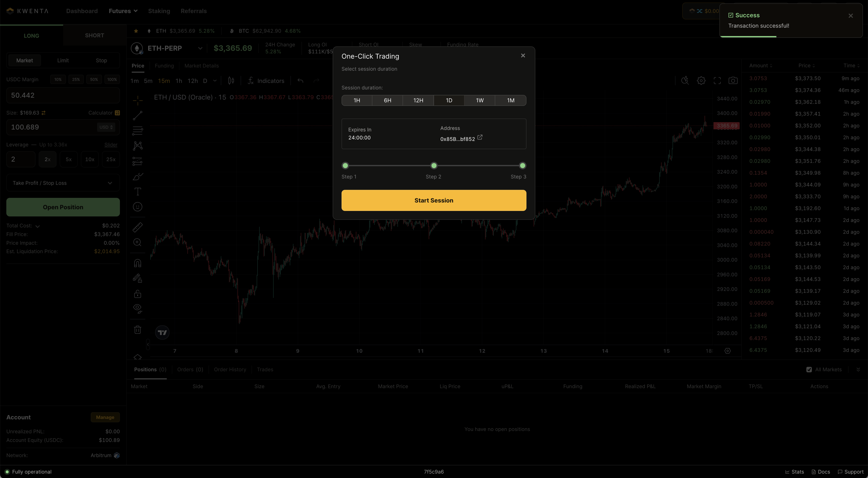Open the margin Calculator icon
Viewport: 868px width, 478px height.
click(117, 113)
